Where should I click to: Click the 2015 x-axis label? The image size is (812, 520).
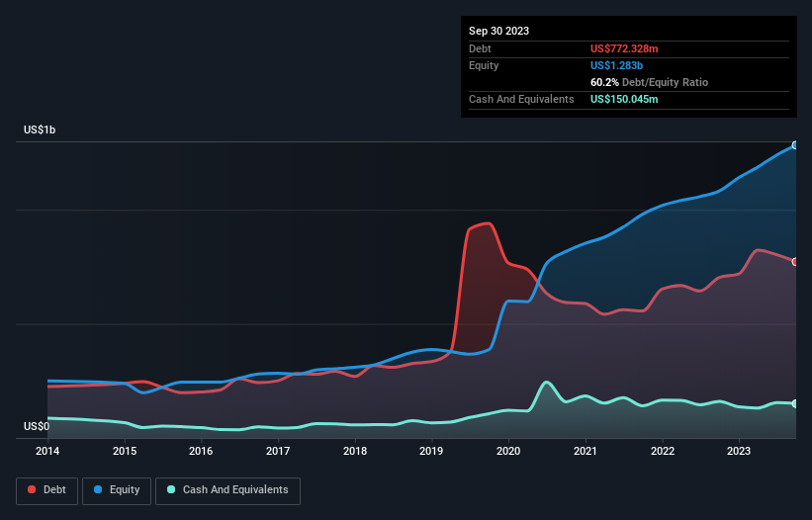125,451
